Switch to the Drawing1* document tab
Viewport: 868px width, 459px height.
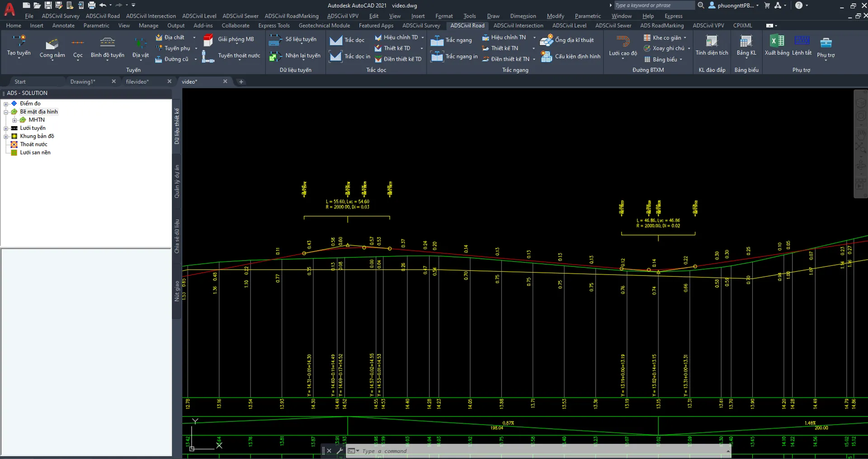(83, 82)
